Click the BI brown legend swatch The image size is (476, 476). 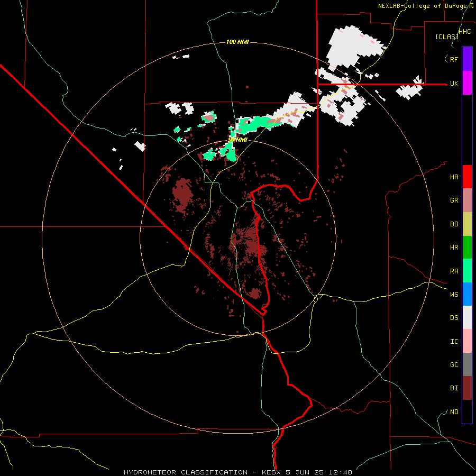pyautogui.click(x=467, y=388)
